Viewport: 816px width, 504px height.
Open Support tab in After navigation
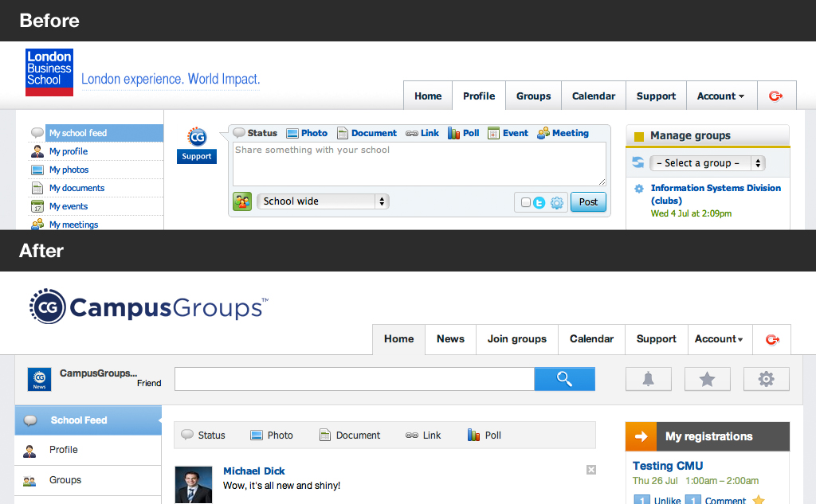click(x=657, y=338)
